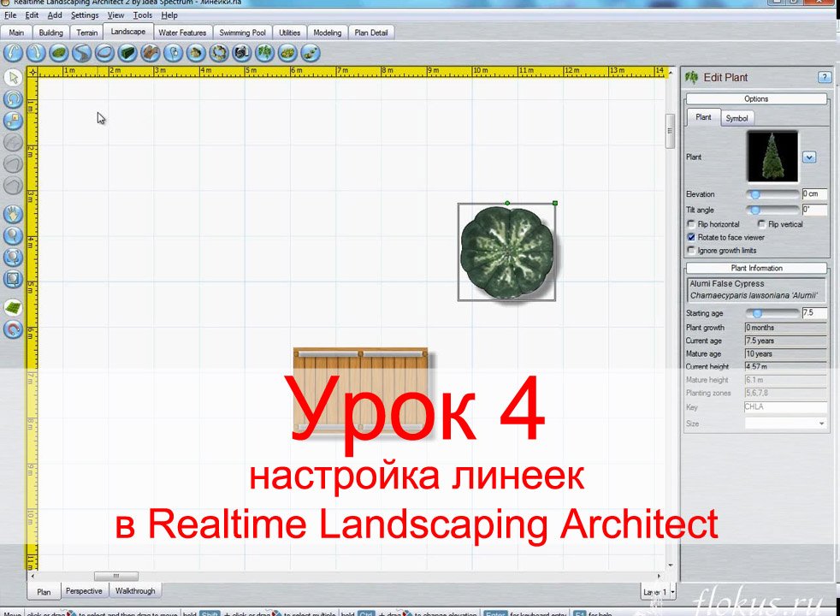The height and width of the screenshot is (616, 840).
Task: Enable the Flip horizontal checkbox
Action: tap(691, 224)
